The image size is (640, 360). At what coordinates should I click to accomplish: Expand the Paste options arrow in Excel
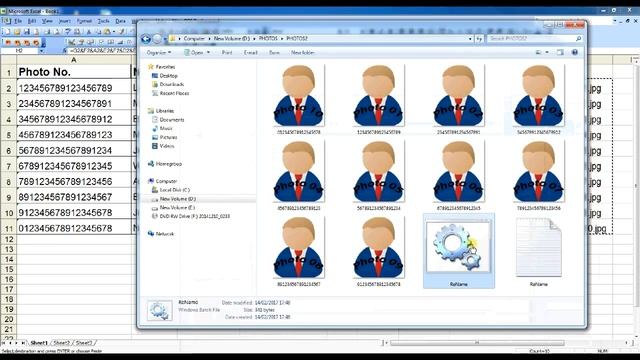113,31
